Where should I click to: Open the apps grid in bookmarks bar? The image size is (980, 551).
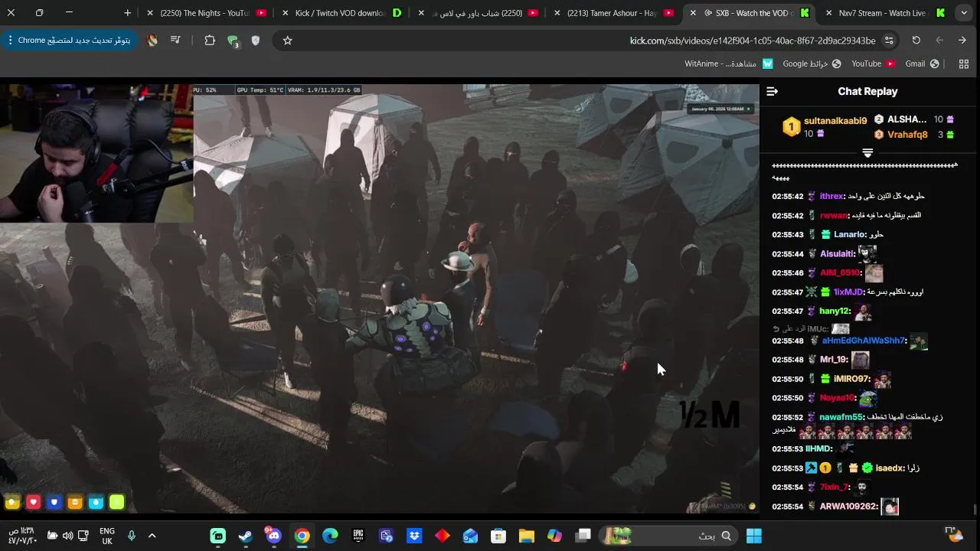[x=964, y=64]
